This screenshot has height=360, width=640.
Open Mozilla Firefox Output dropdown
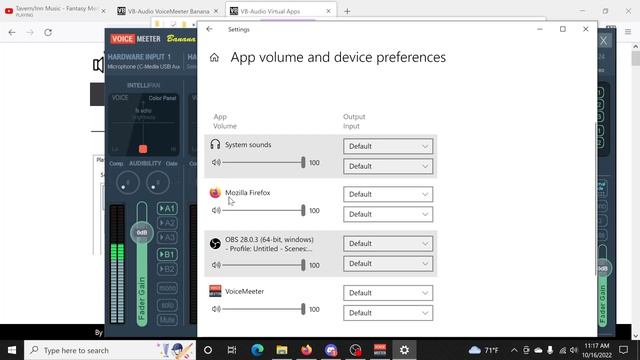point(388,194)
